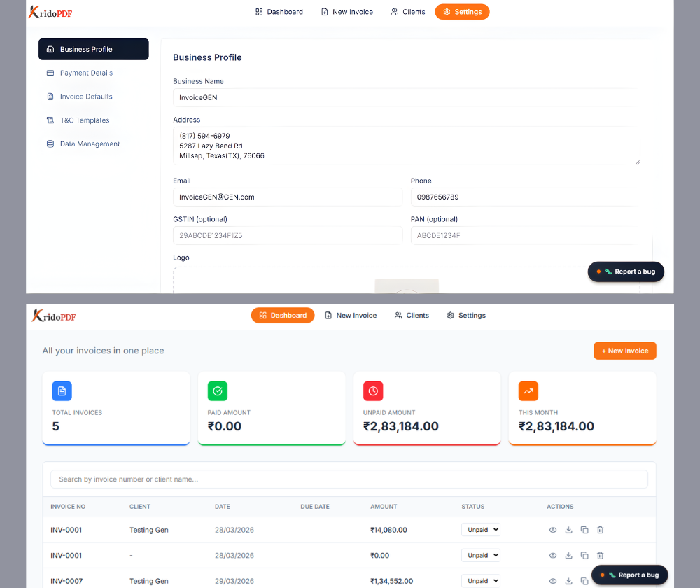Switch to the T&C Templates section
Viewport: 700px width, 588px height.
click(85, 120)
